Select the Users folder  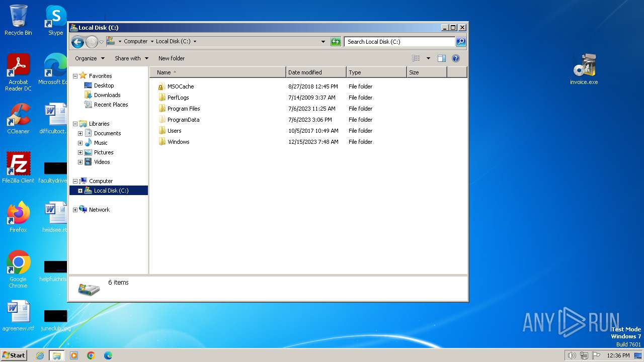click(174, 131)
